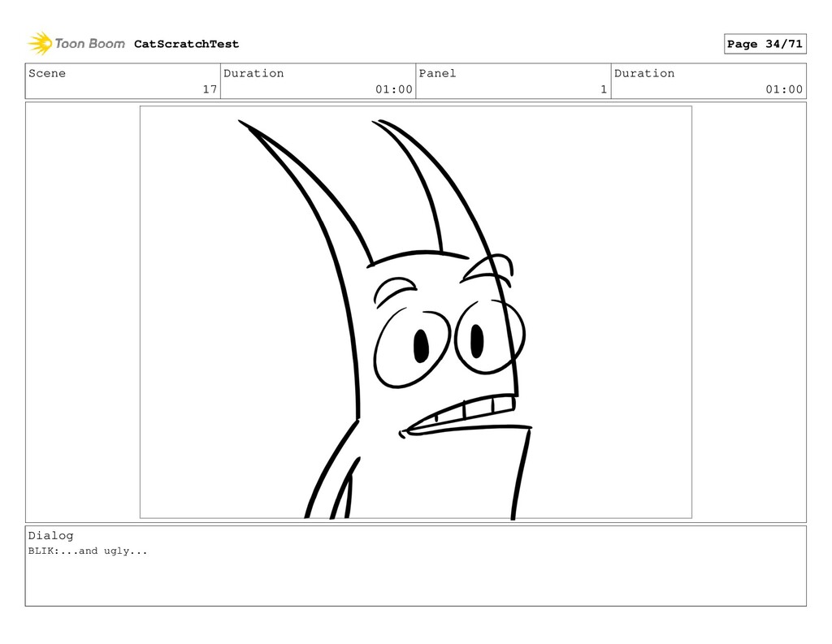Click the scene Duration label next to Scene
832x644 pixels.
pyautogui.click(x=253, y=73)
